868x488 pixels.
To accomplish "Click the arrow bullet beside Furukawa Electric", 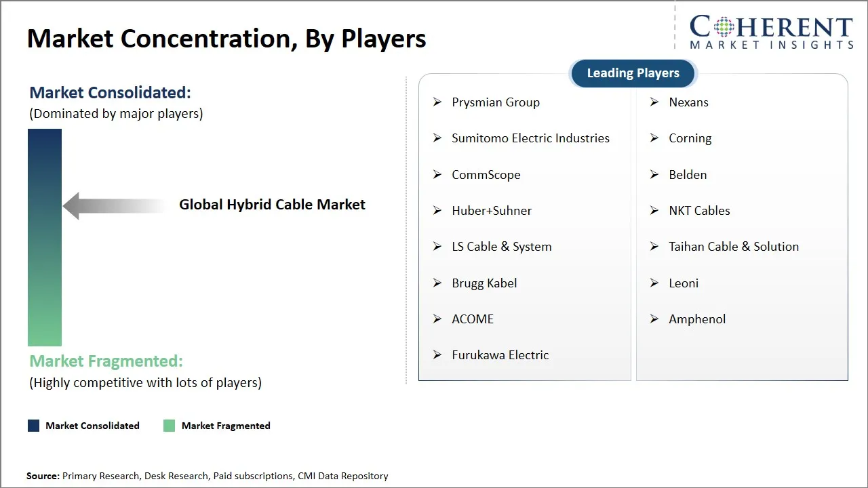I will [437, 355].
